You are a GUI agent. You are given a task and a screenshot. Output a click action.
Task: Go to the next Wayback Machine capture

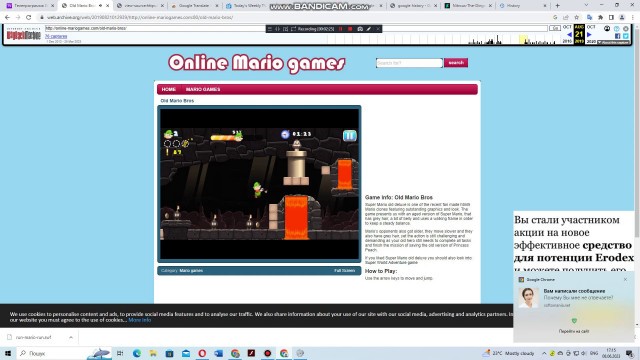(x=589, y=35)
